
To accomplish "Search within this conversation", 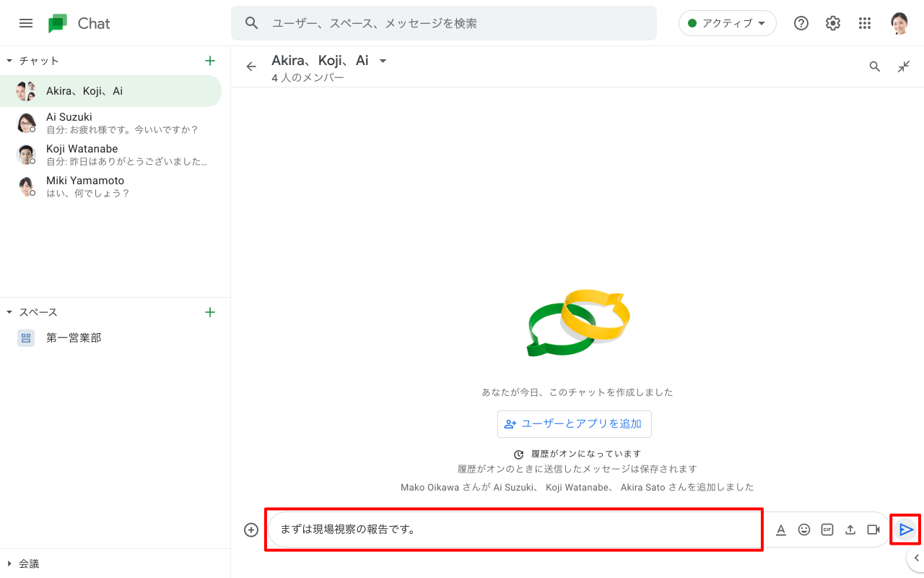I will tap(875, 66).
